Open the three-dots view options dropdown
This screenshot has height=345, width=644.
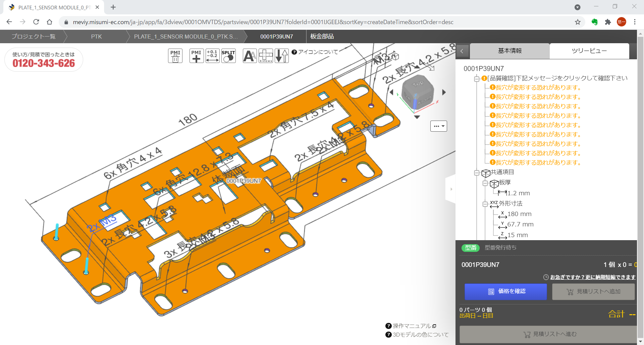pos(439,126)
